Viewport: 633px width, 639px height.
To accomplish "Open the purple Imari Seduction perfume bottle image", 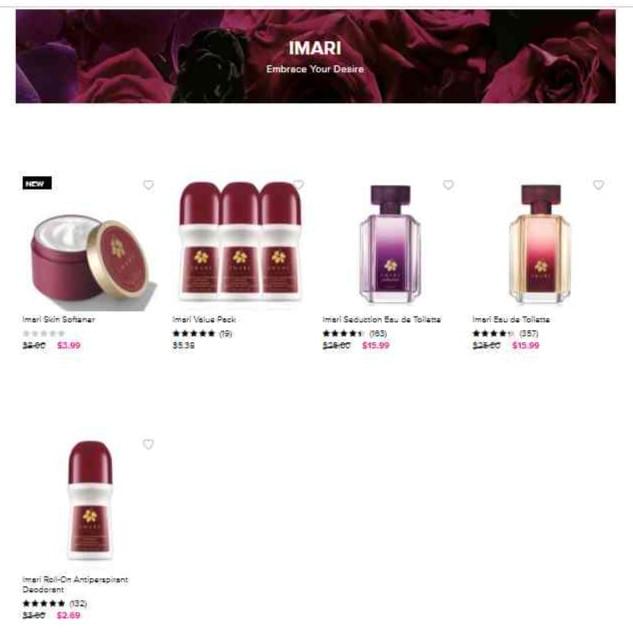I will [390, 245].
